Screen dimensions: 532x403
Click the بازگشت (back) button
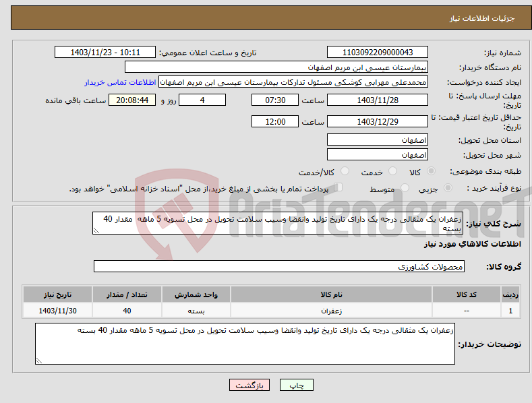249,385
